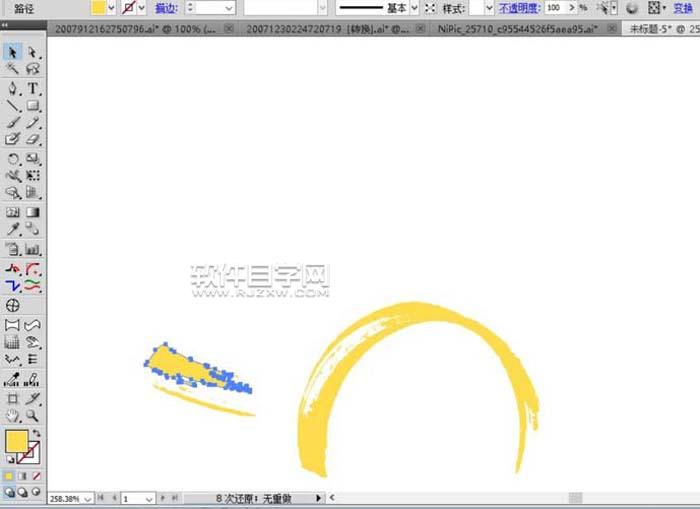
Task: Click the large yellow Fill swatch
Action: [17, 441]
